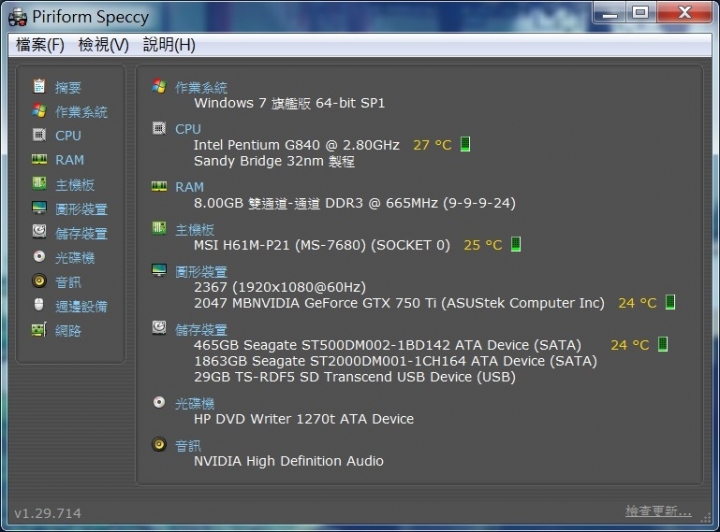720x532 pixels.
Task: Open 圖形裝置 section label in sidebar
Action: tap(81, 209)
